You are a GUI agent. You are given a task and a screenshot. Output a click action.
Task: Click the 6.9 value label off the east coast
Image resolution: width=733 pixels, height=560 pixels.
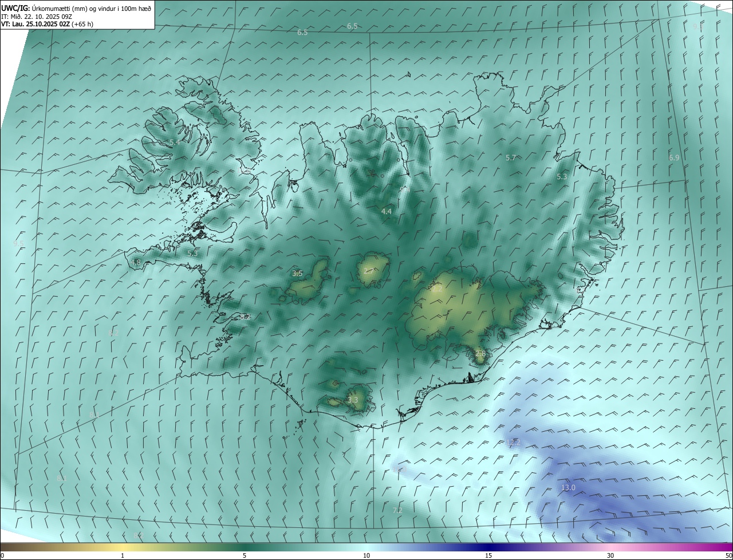(674, 157)
